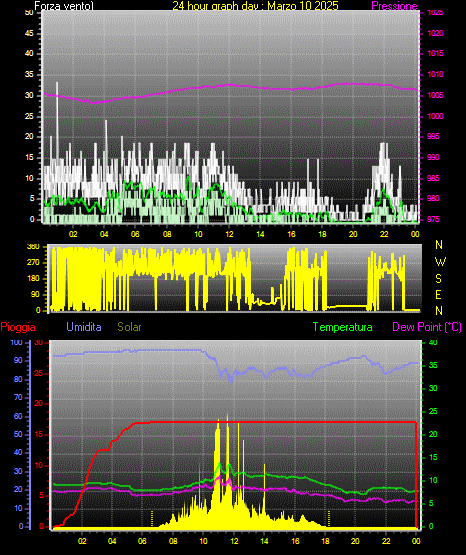Click blue humidity axis value 90

click(x=18, y=360)
